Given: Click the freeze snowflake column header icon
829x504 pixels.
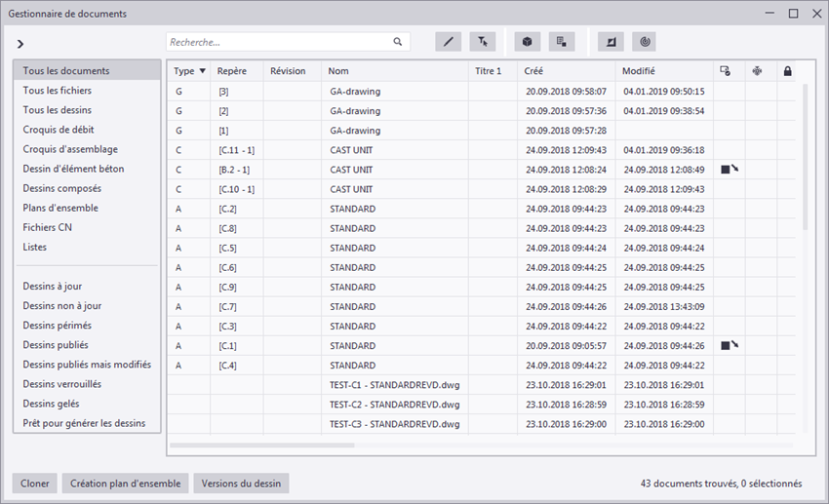Looking at the screenshot, I should (756, 71).
